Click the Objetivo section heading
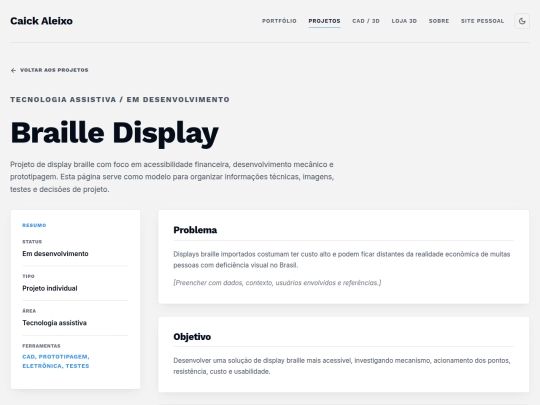Screen dimensions: 540x405 click(192, 337)
